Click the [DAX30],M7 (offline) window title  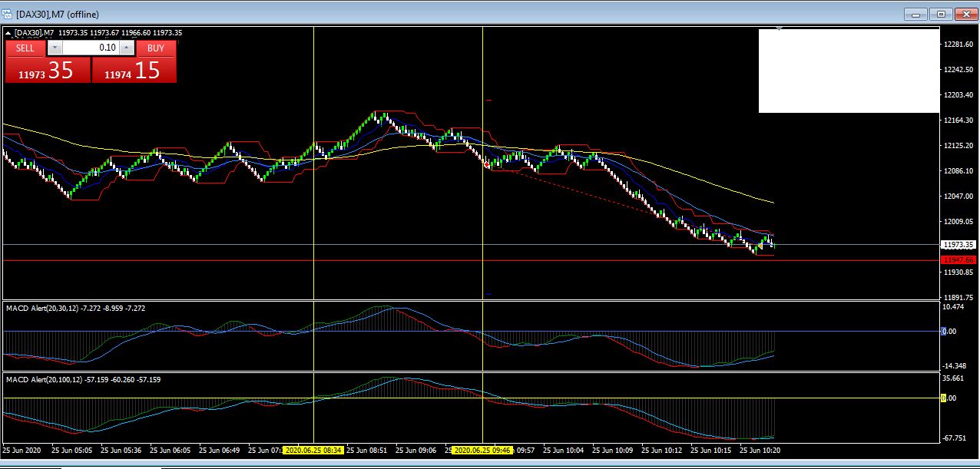coord(57,15)
